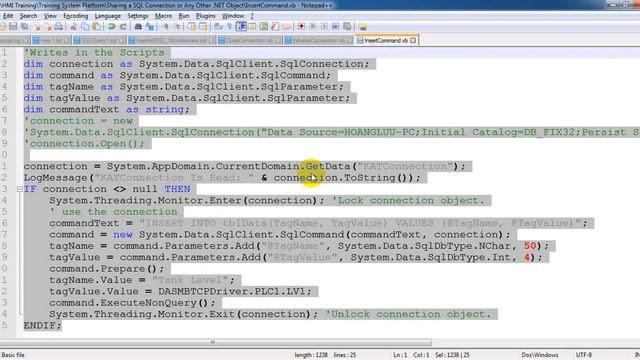Click the Paste toolbar icon
640x360 pixels.
(x=96, y=27)
